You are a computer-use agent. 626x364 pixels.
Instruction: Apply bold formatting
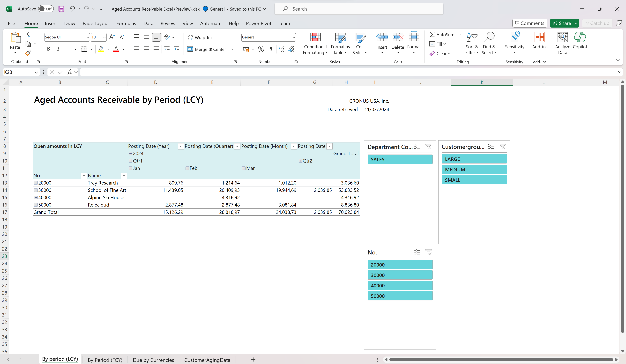48,49
